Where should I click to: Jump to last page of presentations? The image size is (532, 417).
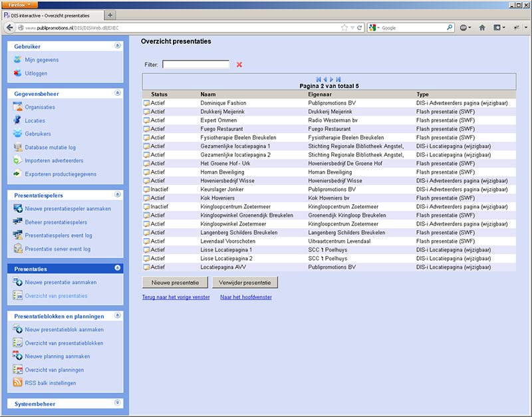click(x=338, y=79)
